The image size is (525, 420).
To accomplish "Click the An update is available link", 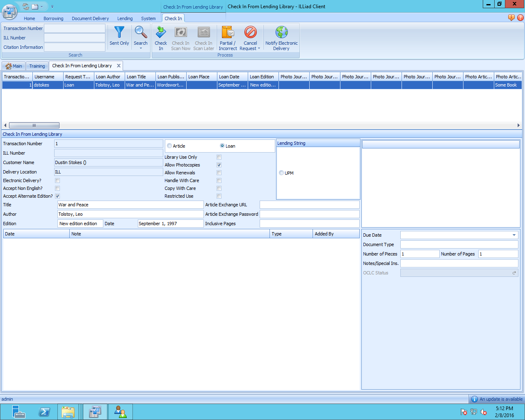I will pyautogui.click(x=501, y=399).
